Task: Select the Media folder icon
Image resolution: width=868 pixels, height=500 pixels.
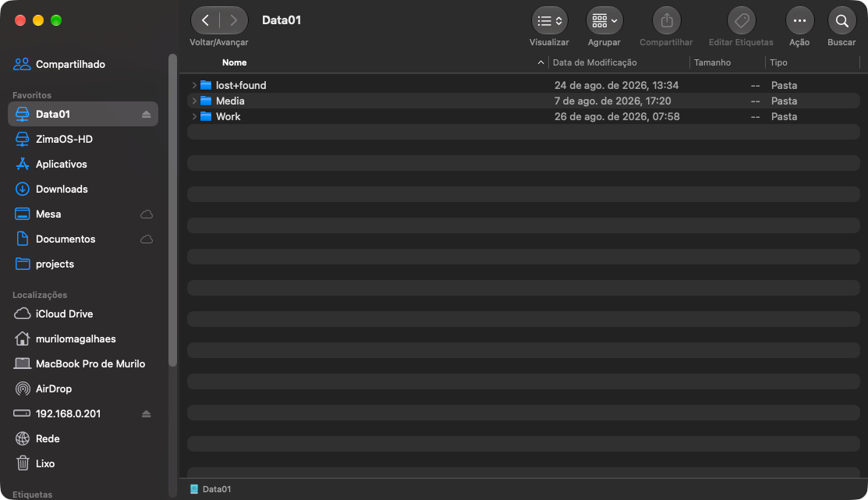Action: coord(206,101)
